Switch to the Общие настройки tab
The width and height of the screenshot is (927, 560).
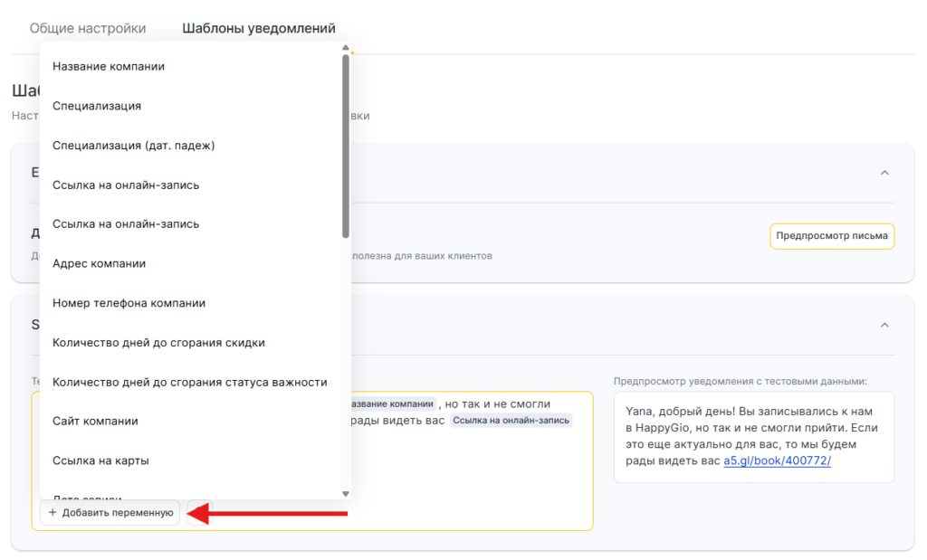(x=88, y=29)
